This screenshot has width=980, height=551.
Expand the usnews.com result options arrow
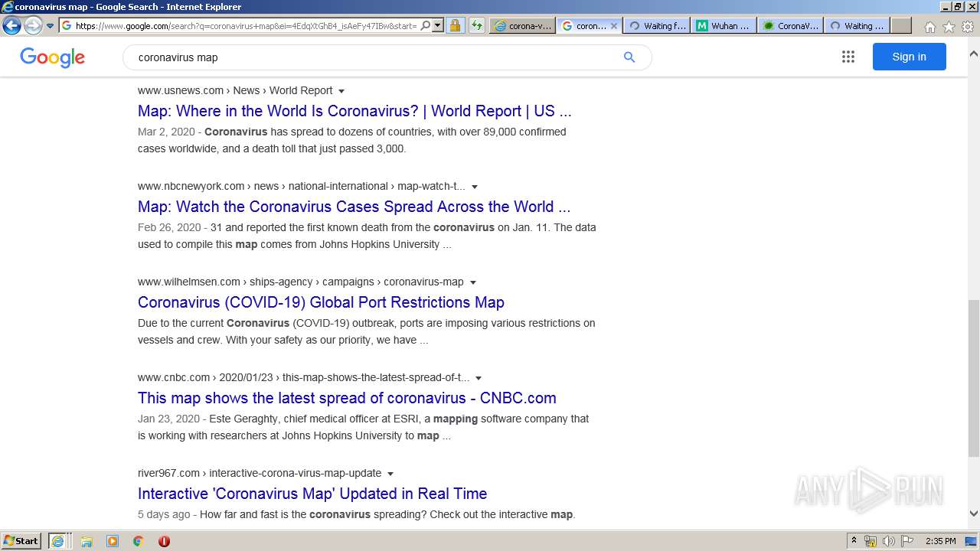pos(341,91)
